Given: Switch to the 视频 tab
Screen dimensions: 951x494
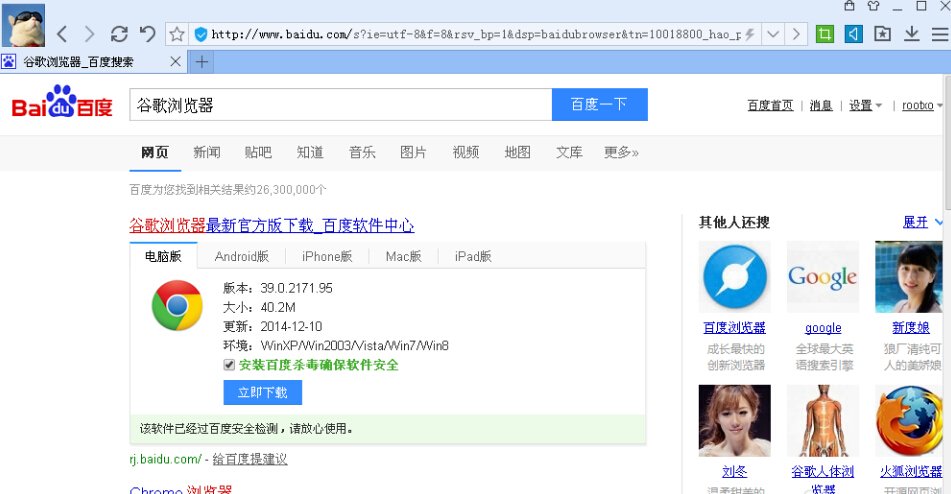Looking at the screenshot, I should point(466,153).
